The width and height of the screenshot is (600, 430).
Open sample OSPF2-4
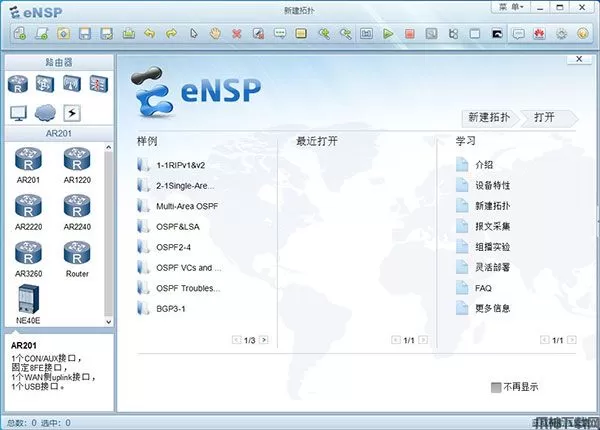pyautogui.click(x=164, y=247)
